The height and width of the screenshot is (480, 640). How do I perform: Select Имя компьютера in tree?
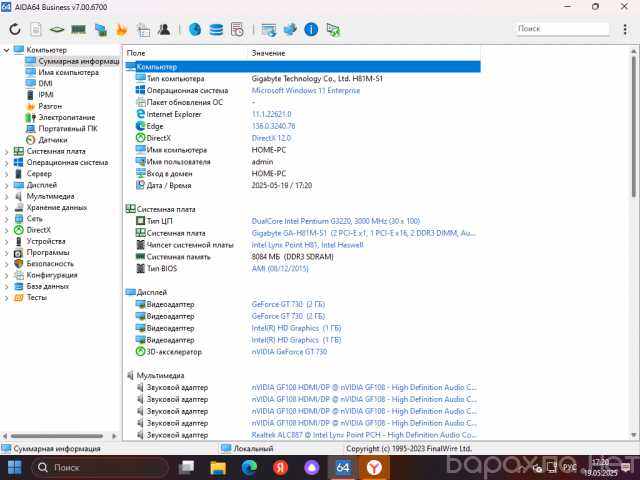point(68,72)
